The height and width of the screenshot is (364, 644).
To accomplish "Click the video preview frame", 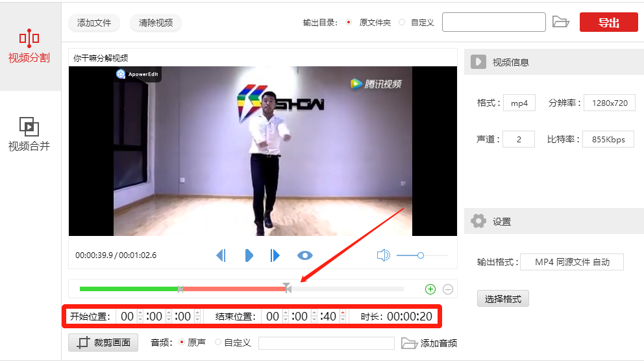I will [263, 151].
